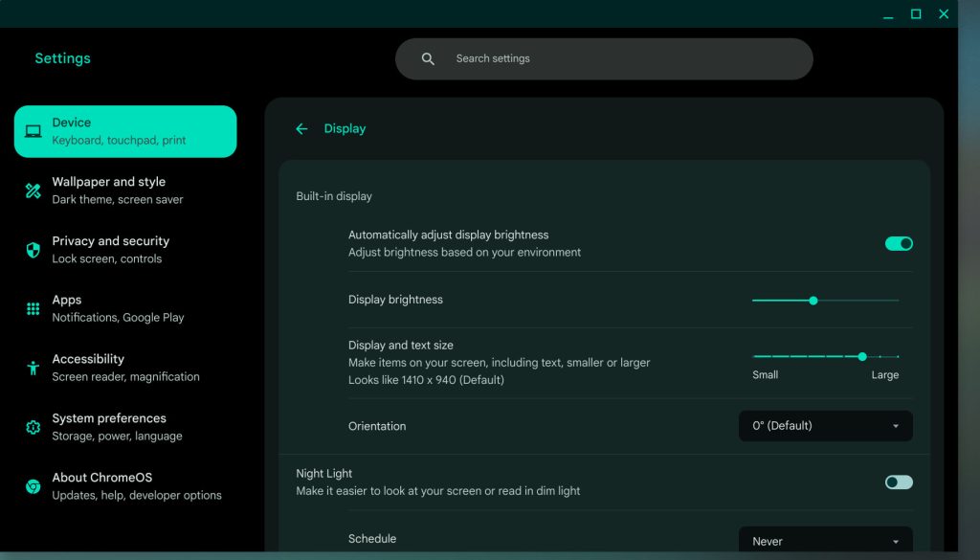This screenshot has height=560, width=980.
Task: Click the magnifier icon in search bar
Action: [428, 59]
